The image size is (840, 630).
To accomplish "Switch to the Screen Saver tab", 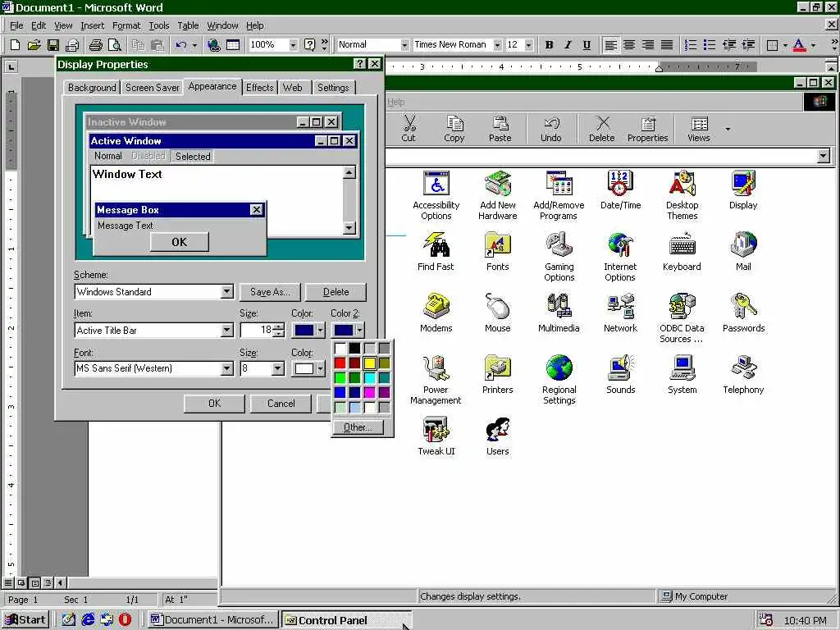I will coord(152,87).
